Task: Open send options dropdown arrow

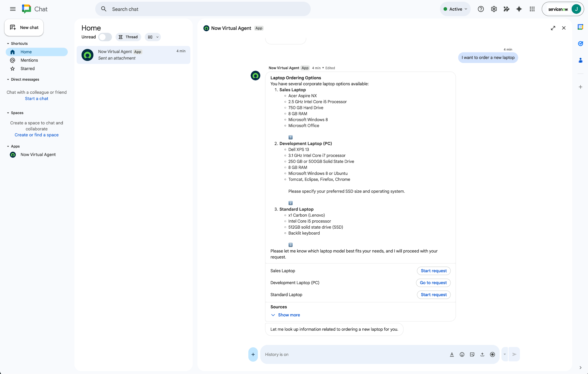Action: tap(504, 354)
